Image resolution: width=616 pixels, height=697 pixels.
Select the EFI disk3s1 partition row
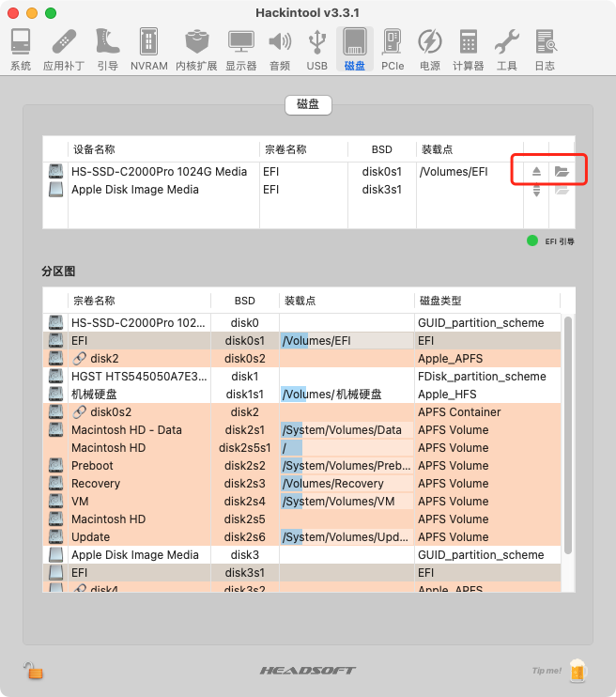[302, 573]
